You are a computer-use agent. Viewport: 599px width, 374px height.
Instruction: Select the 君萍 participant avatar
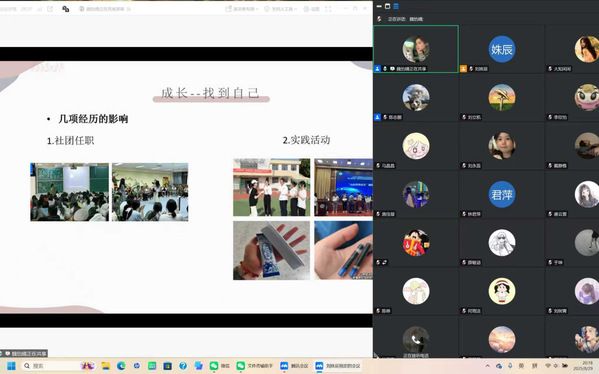[502, 194]
